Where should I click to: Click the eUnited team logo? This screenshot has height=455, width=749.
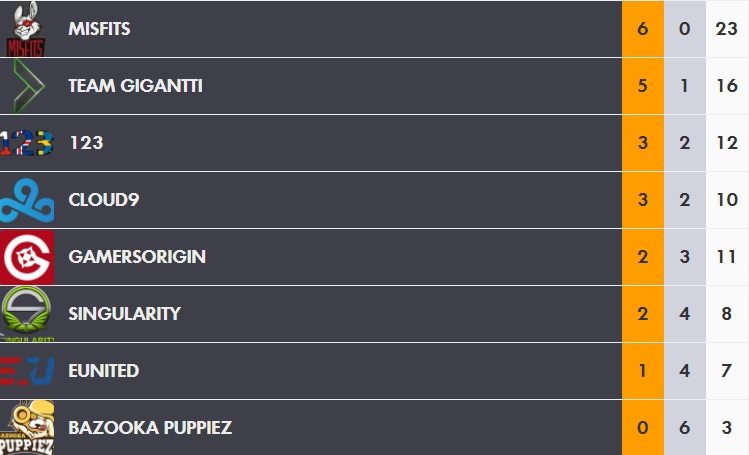coord(26,371)
